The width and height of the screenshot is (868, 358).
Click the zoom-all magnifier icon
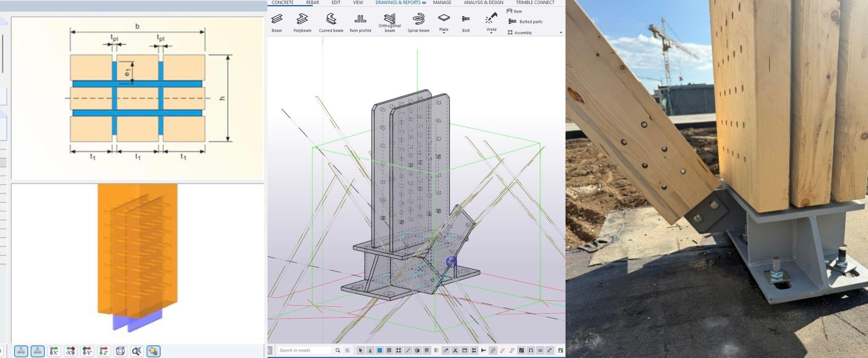(137, 351)
